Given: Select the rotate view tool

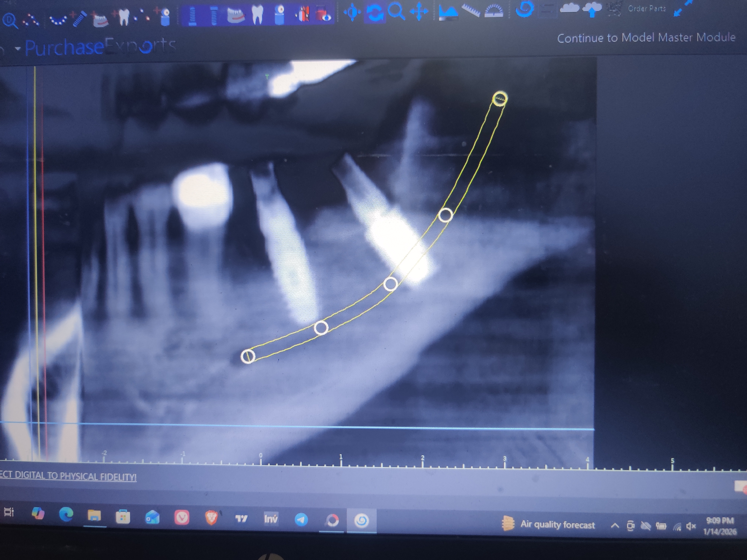Looking at the screenshot, I should pyautogui.click(x=374, y=13).
